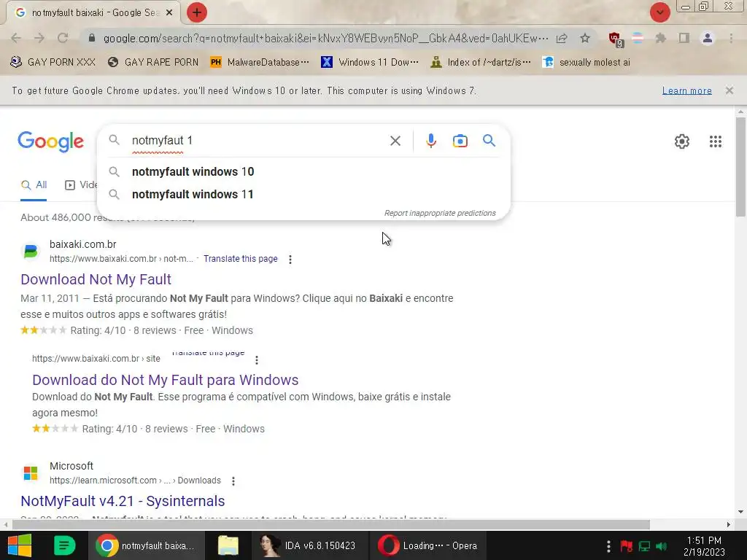Viewport: 747px width, 560px height.
Task: Open the green notes app on taskbar
Action: (x=64, y=545)
